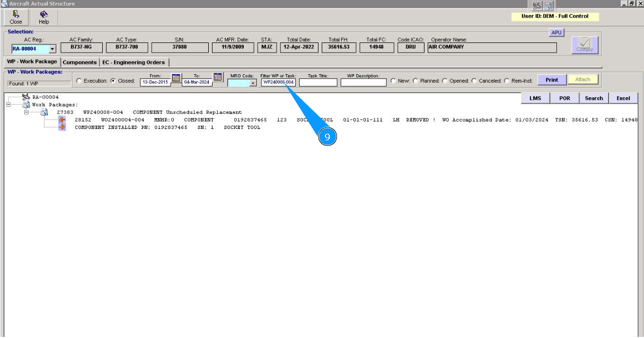Open Help from the toolbar
644x338 pixels.
tap(44, 17)
